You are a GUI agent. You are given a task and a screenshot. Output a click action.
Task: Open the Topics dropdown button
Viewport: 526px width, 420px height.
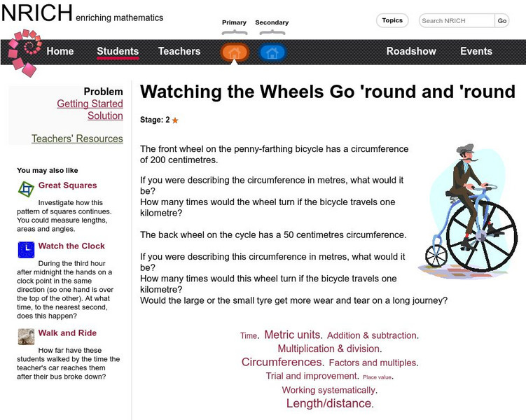tap(392, 20)
